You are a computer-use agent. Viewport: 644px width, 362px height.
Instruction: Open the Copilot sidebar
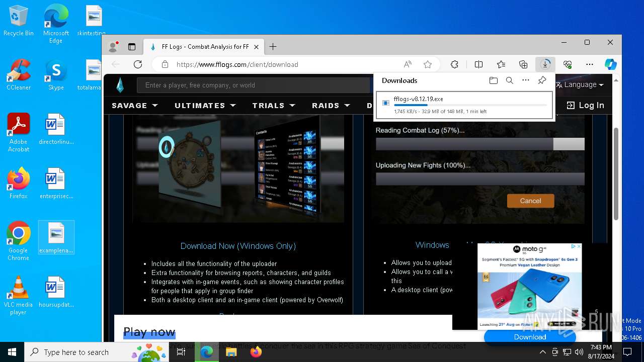[611, 64]
